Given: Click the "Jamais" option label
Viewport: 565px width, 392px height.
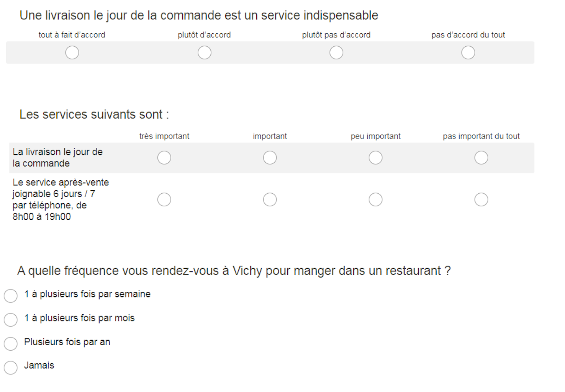Looking at the screenshot, I should pos(39,366).
